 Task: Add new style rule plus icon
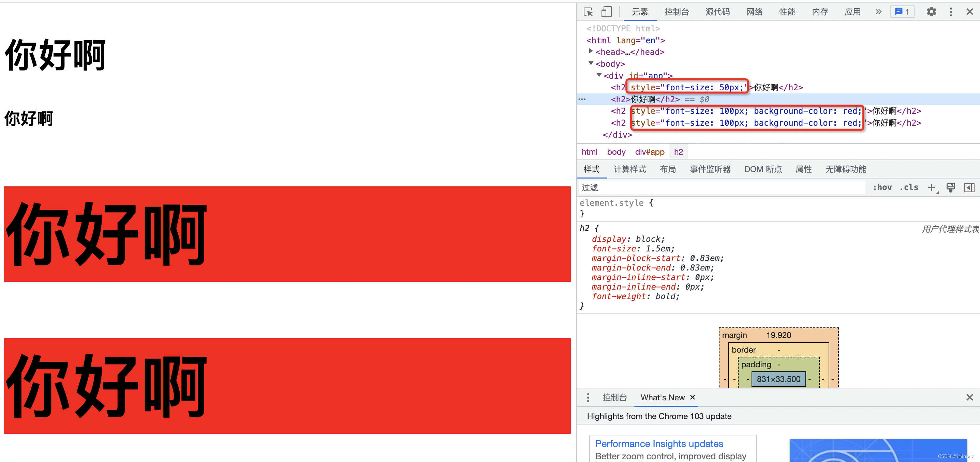[x=932, y=187]
